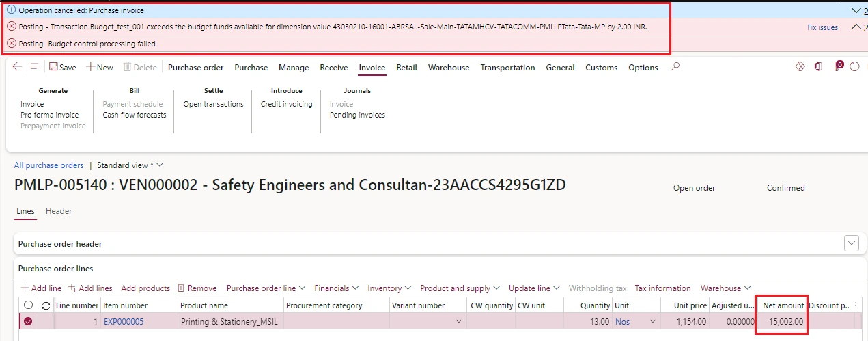
Task: Open Tax information
Action: pyautogui.click(x=662, y=288)
